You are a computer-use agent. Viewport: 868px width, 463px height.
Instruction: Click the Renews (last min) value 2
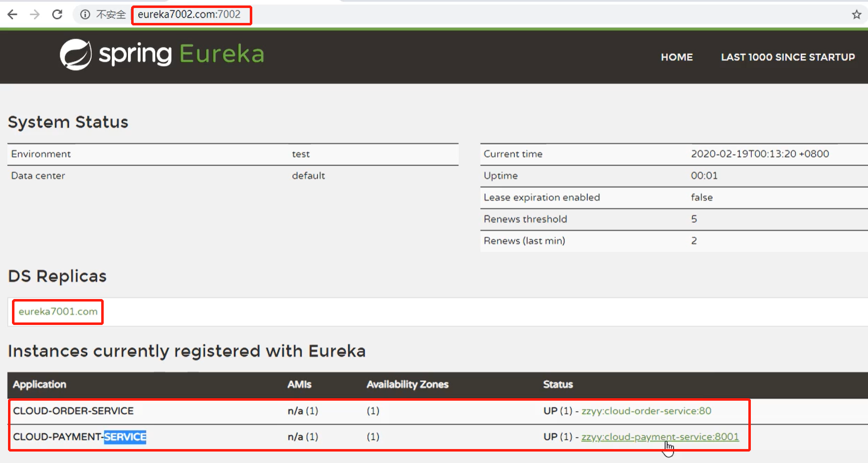tap(694, 241)
